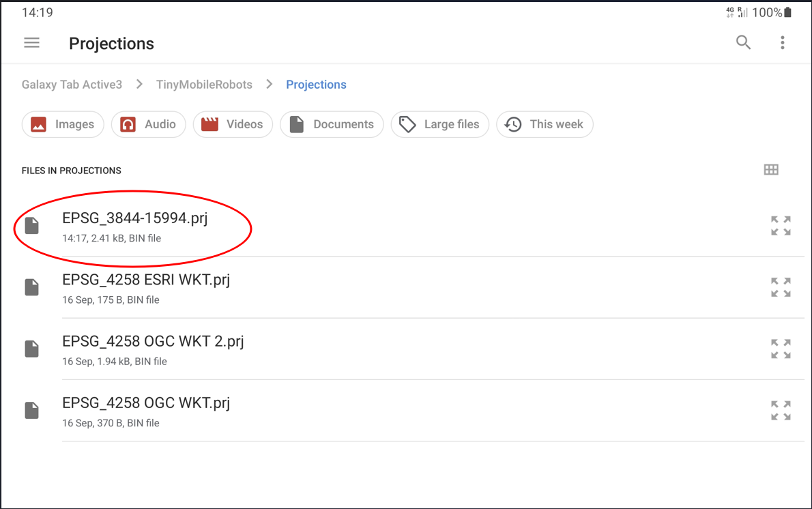
Task: Select the Projections breadcrumb
Action: 316,85
